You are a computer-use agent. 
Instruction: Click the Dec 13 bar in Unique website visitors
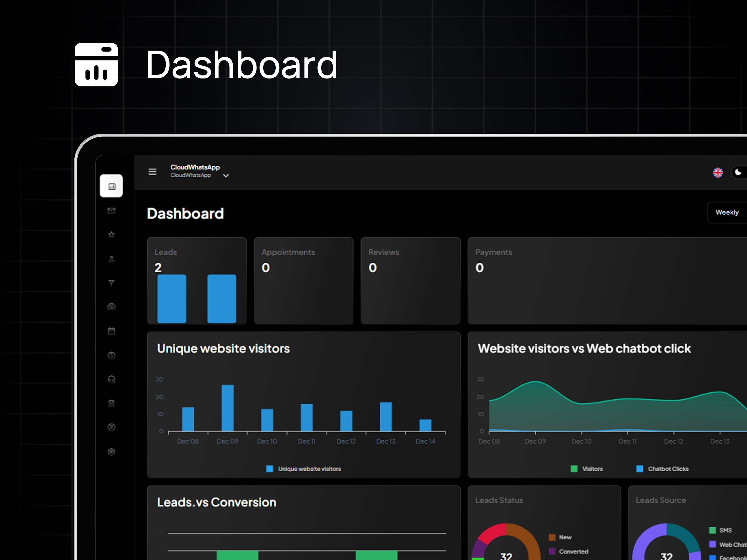click(386, 417)
